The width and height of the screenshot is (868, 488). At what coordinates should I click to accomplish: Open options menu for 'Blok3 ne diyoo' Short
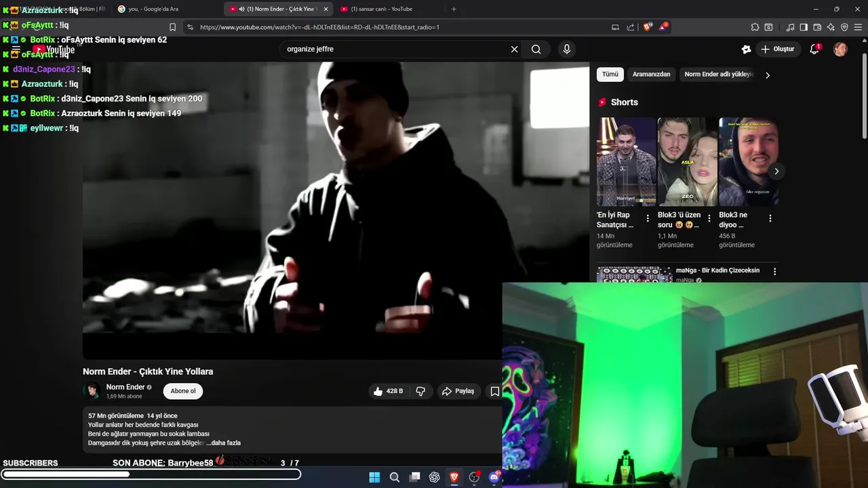point(770,218)
